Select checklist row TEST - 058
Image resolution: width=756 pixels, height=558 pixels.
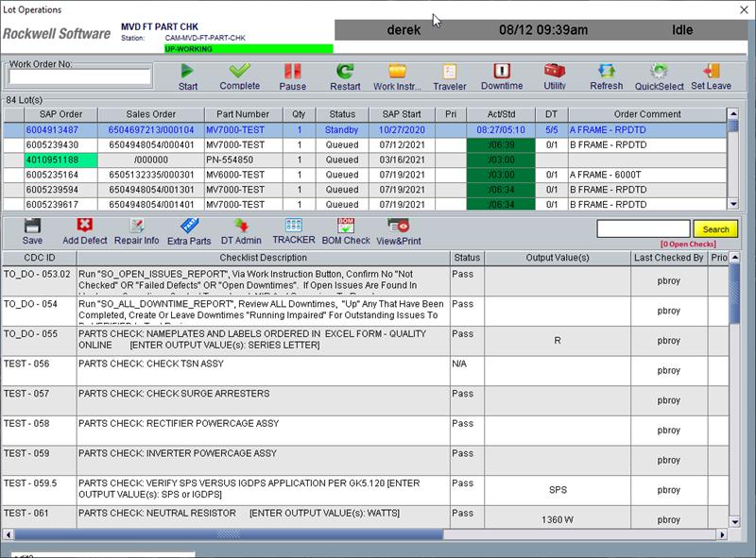pyautogui.click(x=365, y=431)
